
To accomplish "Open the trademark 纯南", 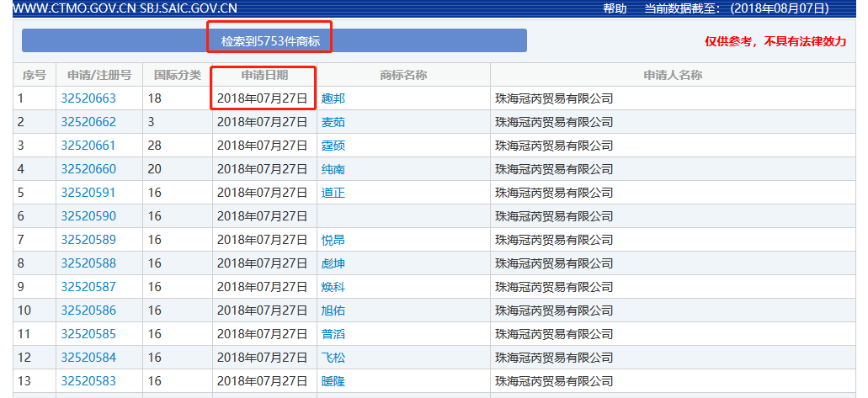I will [333, 169].
